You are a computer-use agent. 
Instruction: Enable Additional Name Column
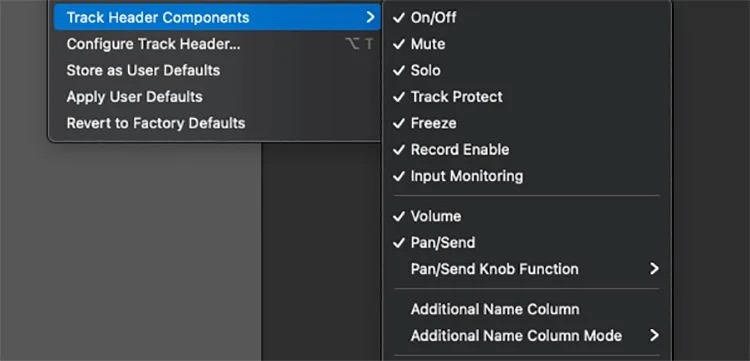click(x=526, y=309)
